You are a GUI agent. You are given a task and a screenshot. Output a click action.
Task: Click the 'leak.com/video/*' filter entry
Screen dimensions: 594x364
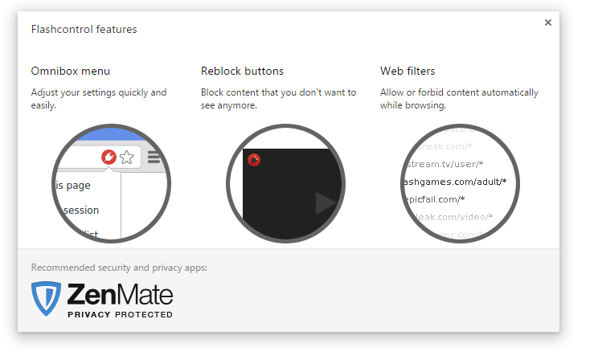[454, 217]
